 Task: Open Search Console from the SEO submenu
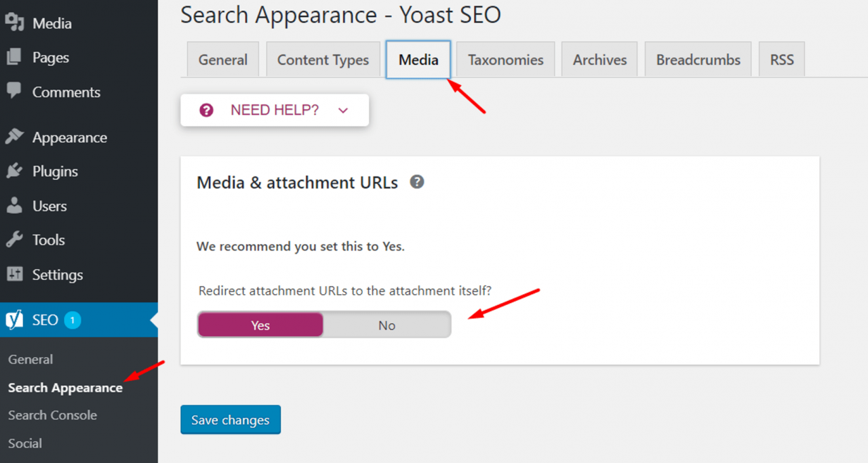click(52, 415)
